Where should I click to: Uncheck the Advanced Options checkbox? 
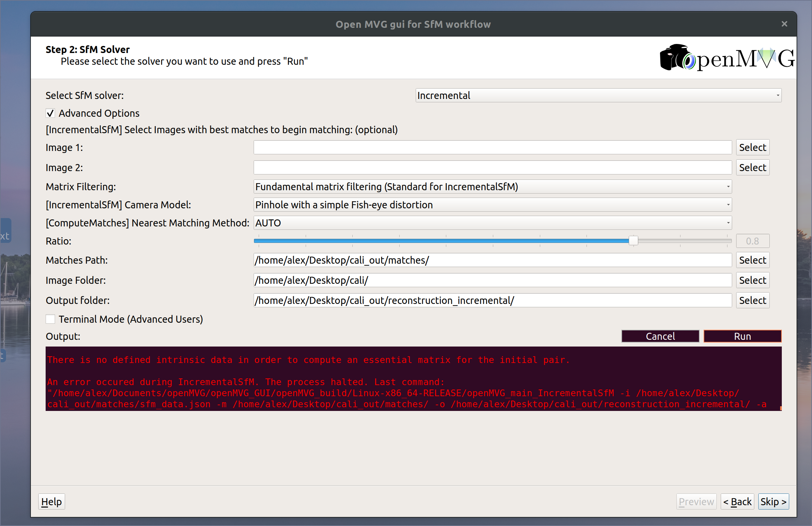point(50,113)
